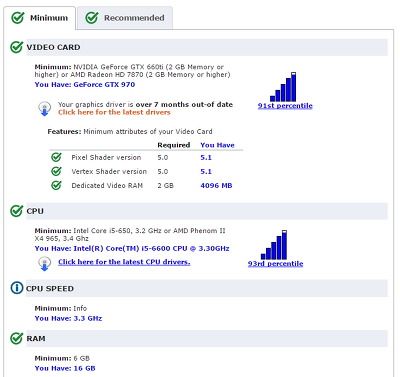Click the checkmark icon on Minimum tab
400x377 pixels.
coord(18,18)
